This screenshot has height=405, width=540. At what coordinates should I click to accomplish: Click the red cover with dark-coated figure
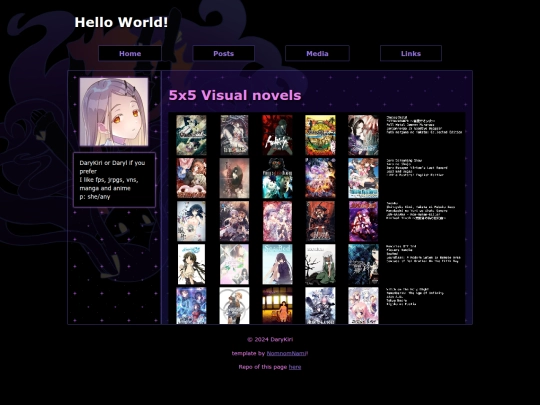click(277, 135)
